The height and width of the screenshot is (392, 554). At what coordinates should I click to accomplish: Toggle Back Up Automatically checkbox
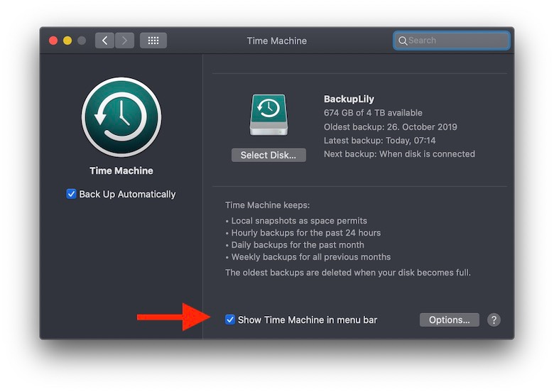coord(71,194)
